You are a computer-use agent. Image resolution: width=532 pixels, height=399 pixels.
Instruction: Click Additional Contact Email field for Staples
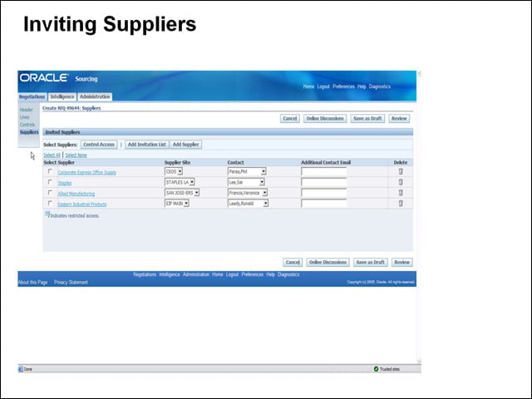(x=324, y=182)
